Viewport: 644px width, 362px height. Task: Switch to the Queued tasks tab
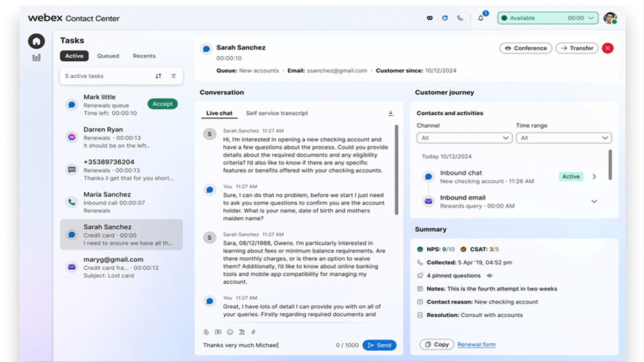coord(108,55)
